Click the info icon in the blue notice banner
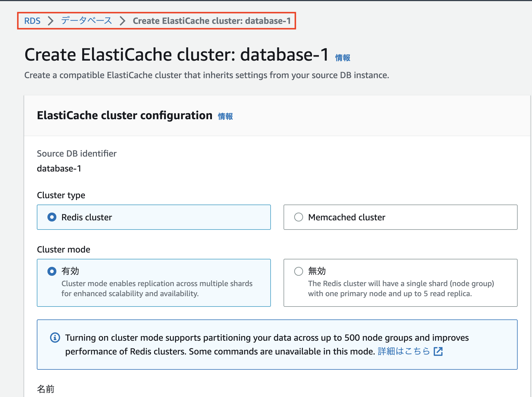532x397 pixels. (55, 338)
